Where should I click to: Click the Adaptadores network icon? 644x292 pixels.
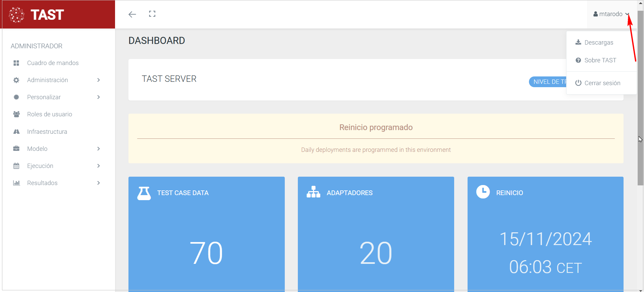(313, 192)
